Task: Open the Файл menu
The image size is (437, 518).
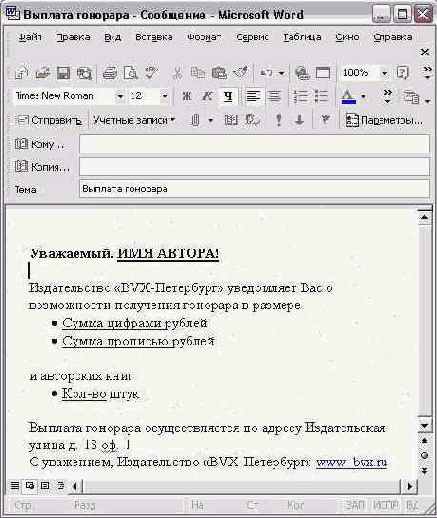Action: click(x=30, y=37)
